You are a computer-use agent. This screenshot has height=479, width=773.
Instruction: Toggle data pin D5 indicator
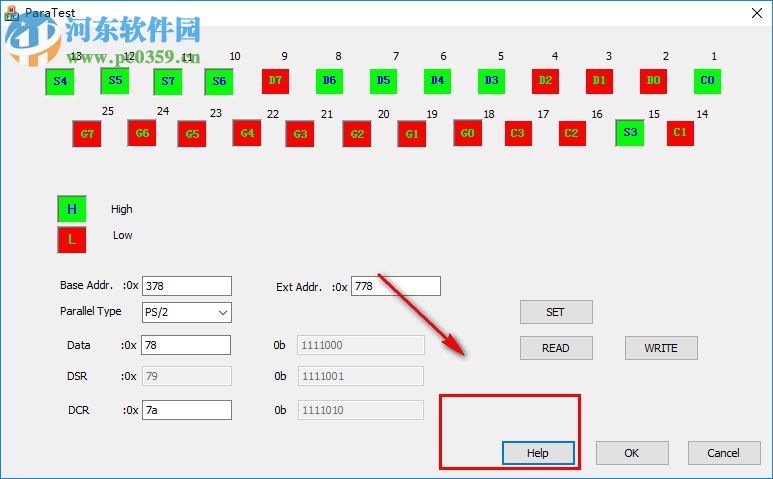[384, 80]
